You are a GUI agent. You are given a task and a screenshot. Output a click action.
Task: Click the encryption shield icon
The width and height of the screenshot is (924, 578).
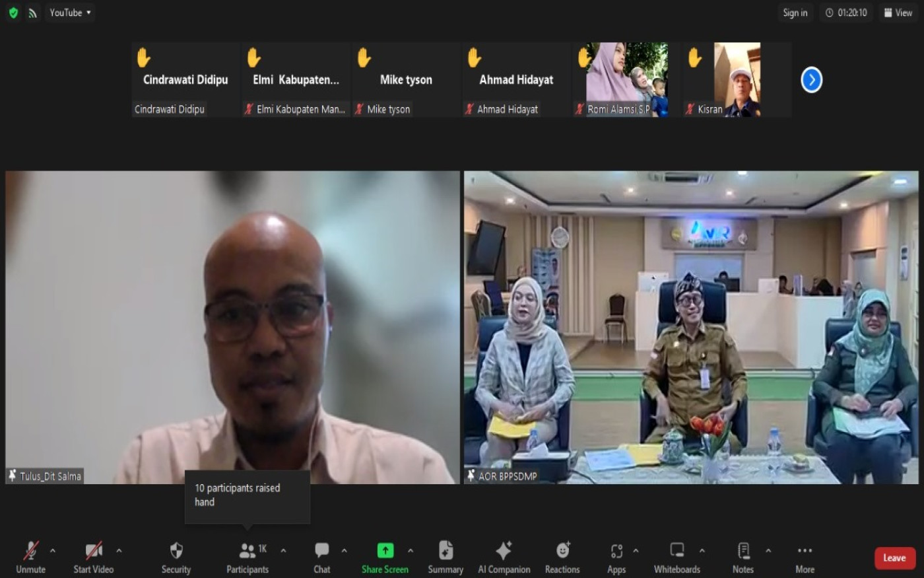13,13
